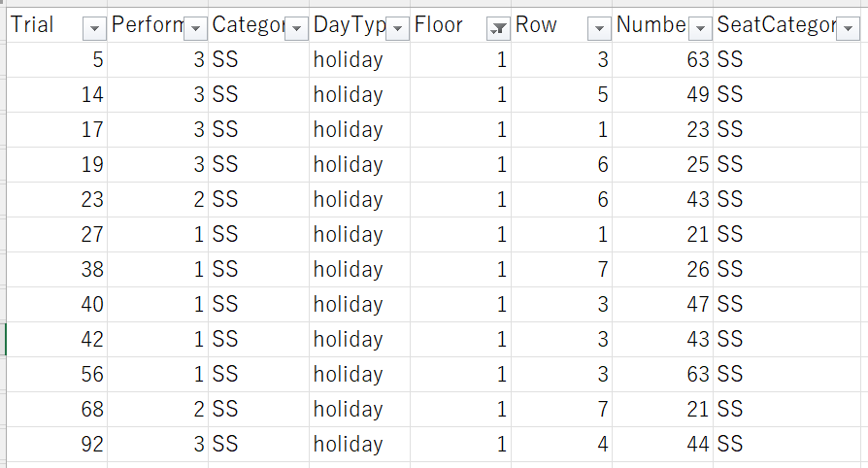Screen dimensions: 868x468
Task: Select the cell with Trial value 92
Action: [x=56, y=444]
